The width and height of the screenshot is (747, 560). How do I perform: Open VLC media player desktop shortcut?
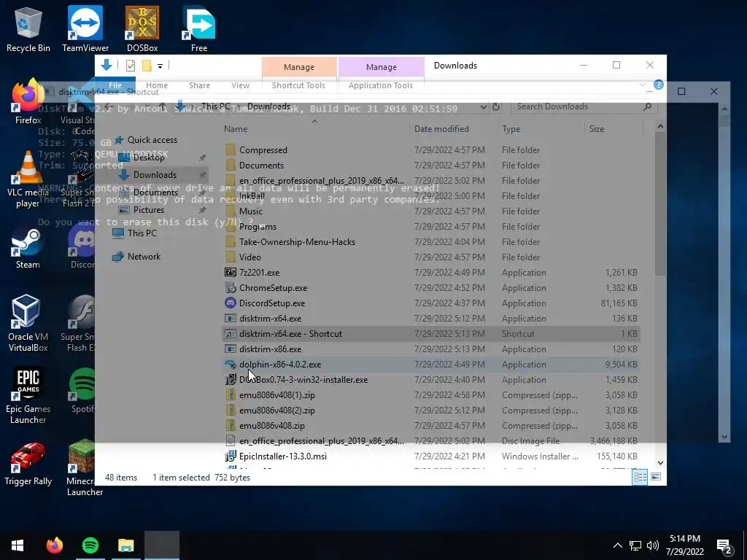click(28, 179)
